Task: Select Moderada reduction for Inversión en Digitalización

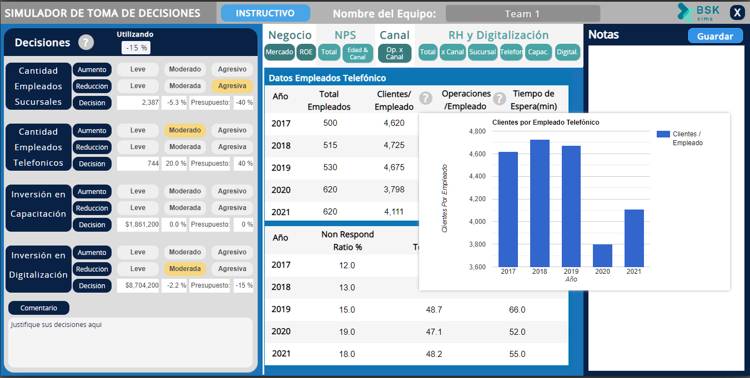Action: pyautogui.click(x=185, y=269)
